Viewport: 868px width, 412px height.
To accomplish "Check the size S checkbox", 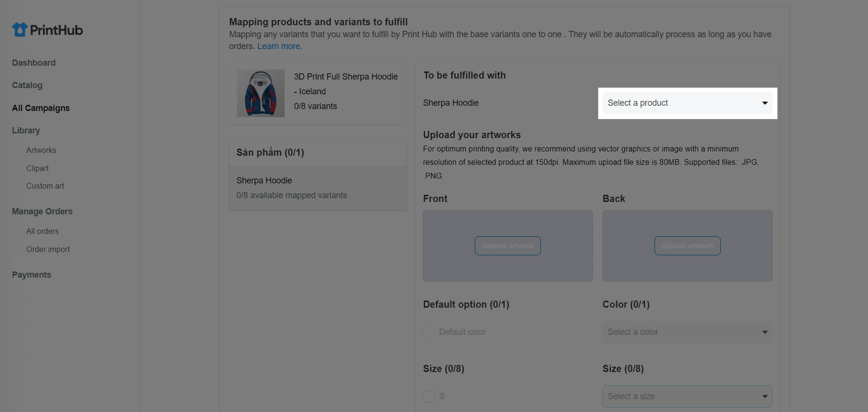I will 429,396.
